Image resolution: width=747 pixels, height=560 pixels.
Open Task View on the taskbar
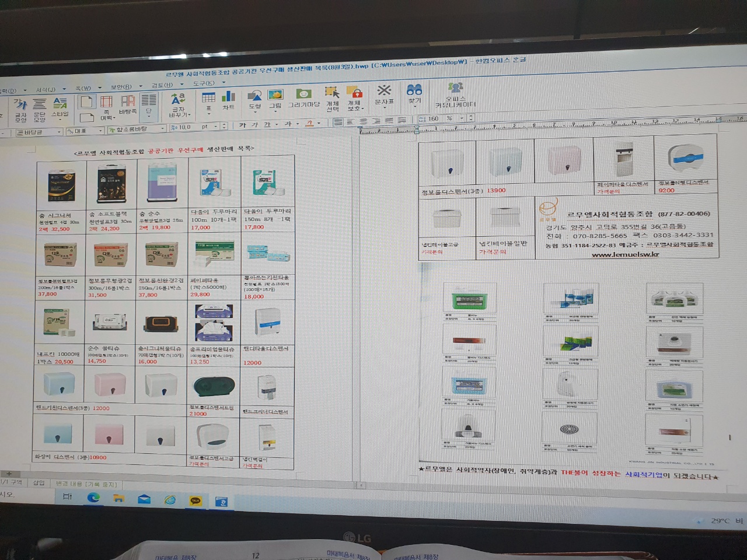click(68, 496)
